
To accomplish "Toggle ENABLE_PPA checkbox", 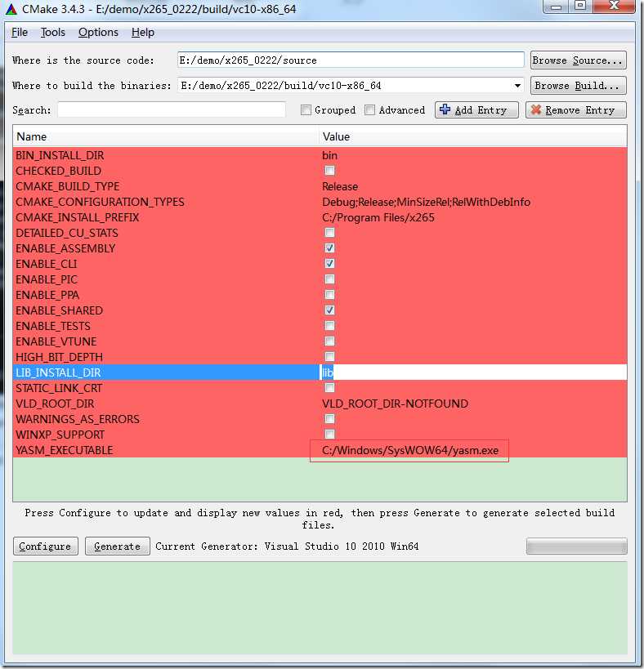I will coord(329,294).
